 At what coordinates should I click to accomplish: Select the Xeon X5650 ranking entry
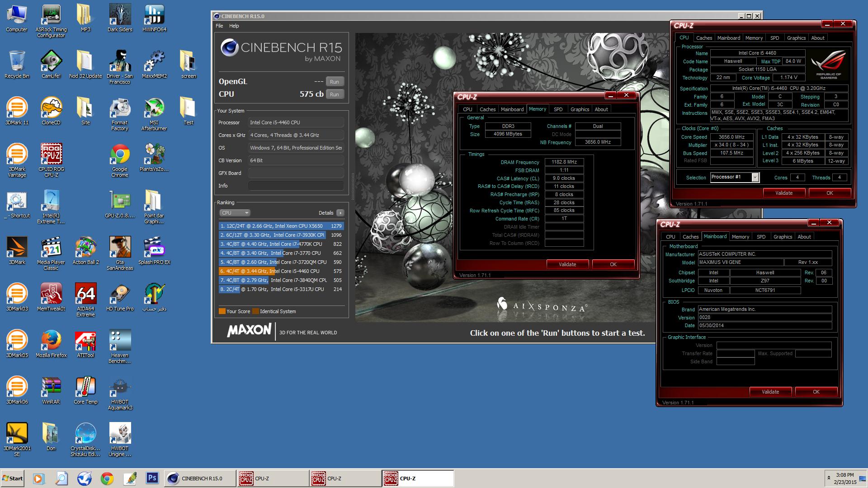click(x=281, y=226)
